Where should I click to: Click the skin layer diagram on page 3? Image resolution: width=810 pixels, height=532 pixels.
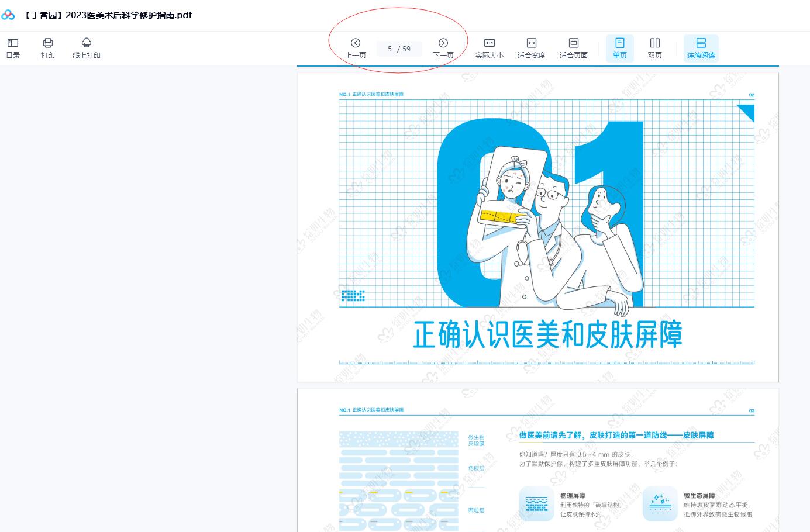[398, 479]
